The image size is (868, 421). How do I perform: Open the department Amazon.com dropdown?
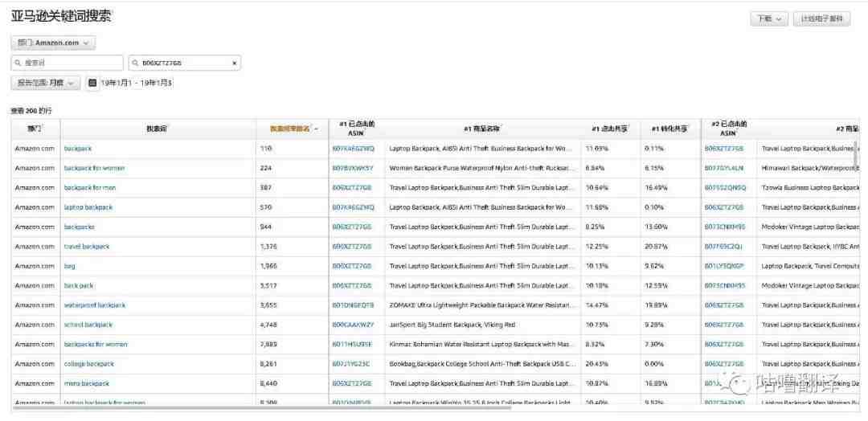pos(53,43)
